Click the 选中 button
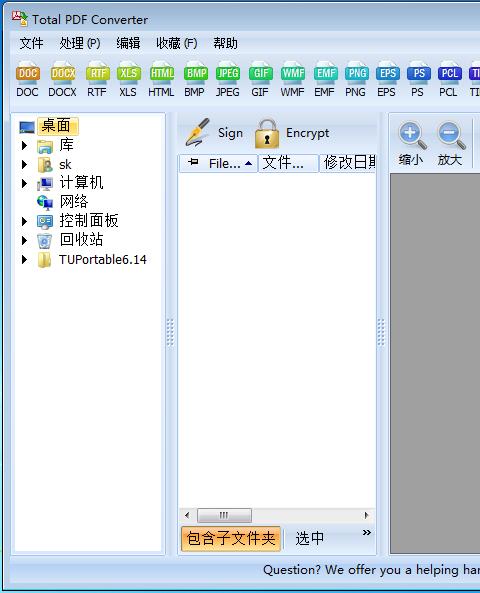This screenshot has height=593, width=480. [x=310, y=539]
